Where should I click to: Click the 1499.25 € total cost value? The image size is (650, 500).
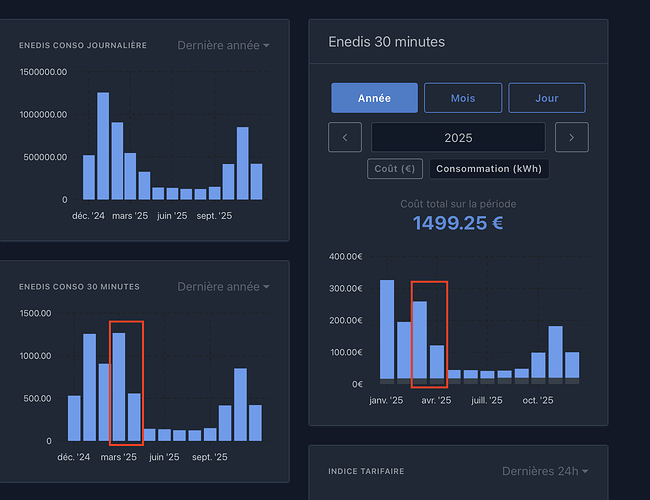458,223
